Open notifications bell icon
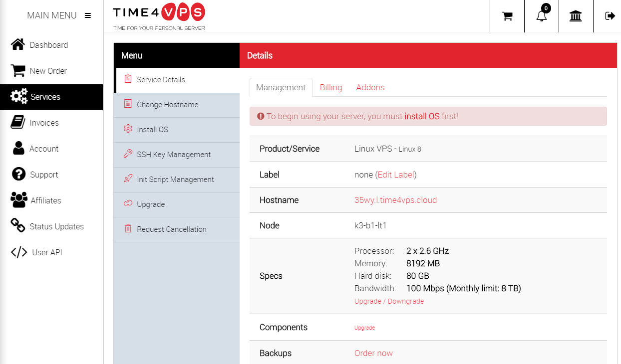This screenshot has height=364, width=621. pyautogui.click(x=542, y=16)
